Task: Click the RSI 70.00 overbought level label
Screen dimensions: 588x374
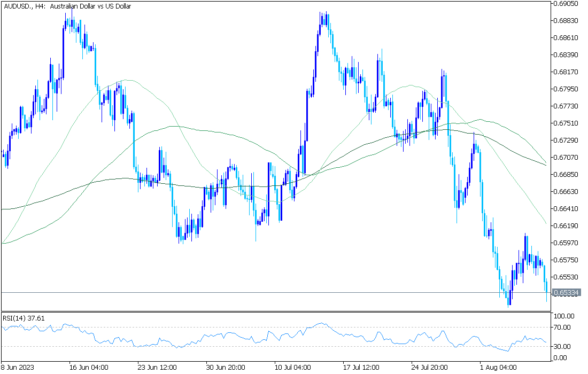Action: pyautogui.click(x=562, y=328)
